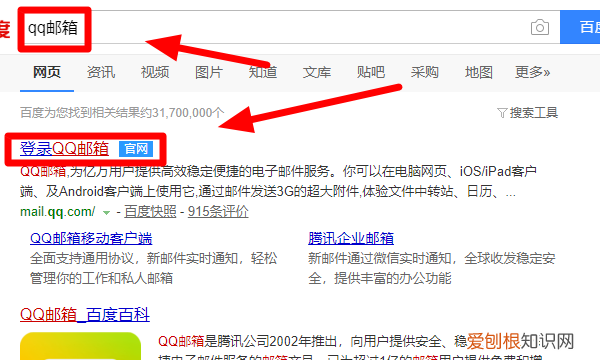Open the 地图 tab
Screen dimensions: 600x360
[x=479, y=72]
